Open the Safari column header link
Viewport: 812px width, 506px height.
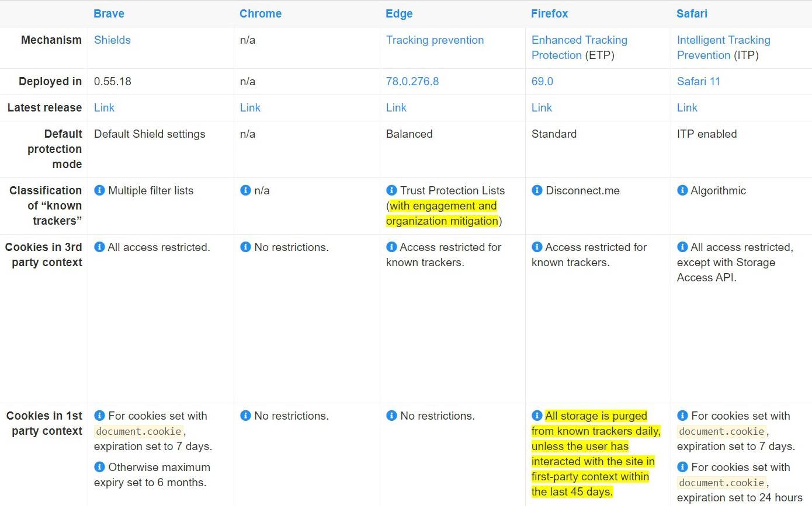[x=692, y=13]
